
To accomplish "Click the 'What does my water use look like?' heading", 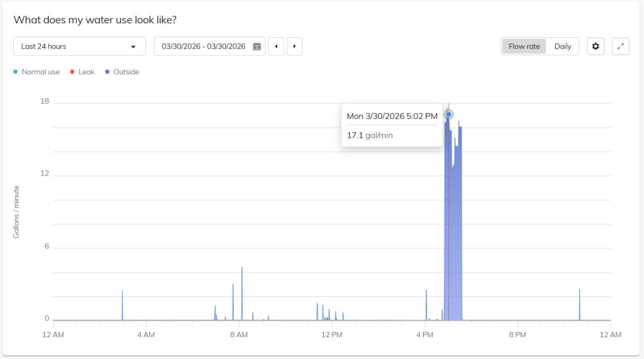I will [95, 19].
